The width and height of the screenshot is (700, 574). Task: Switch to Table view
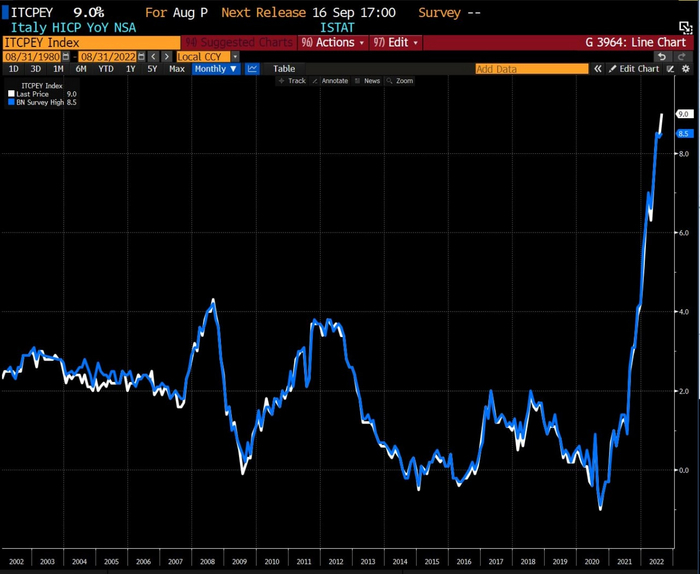284,69
